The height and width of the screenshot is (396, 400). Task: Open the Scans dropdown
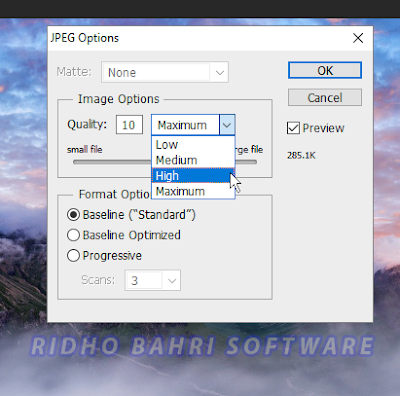click(x=153, y=280)
